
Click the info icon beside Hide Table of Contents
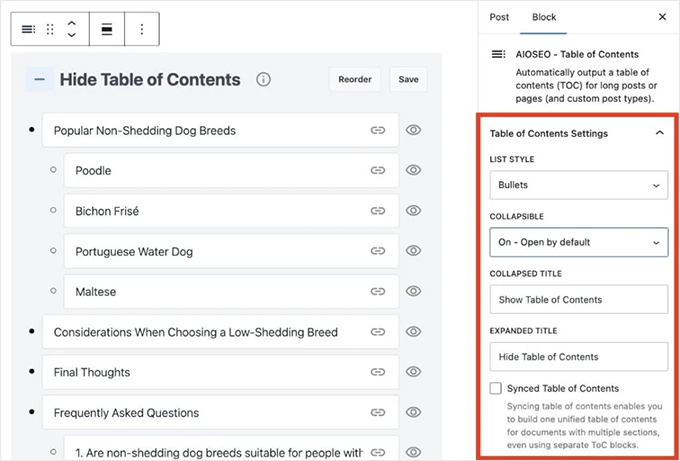tap(263, 80)
